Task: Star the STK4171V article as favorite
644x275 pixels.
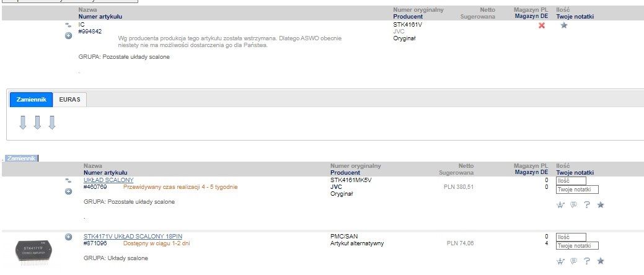Action: coord(600,261)
